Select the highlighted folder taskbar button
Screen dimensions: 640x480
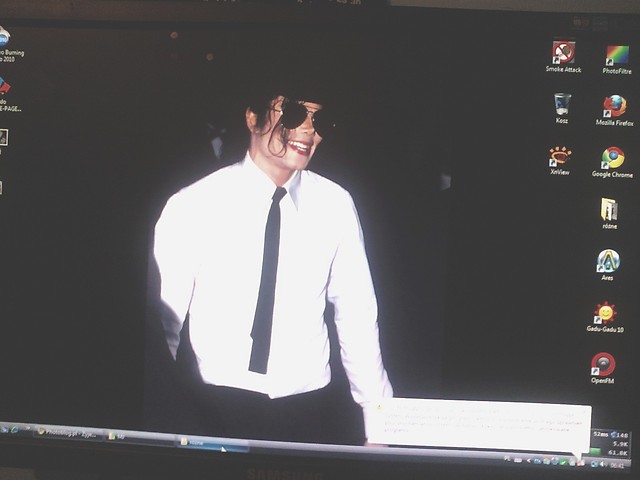coord(212,444)
